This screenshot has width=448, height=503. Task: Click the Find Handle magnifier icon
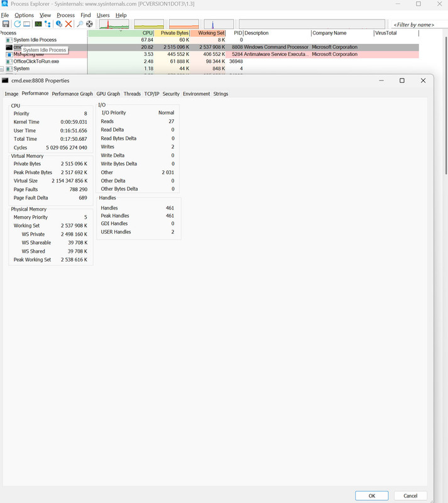click(x=80, y=24)
